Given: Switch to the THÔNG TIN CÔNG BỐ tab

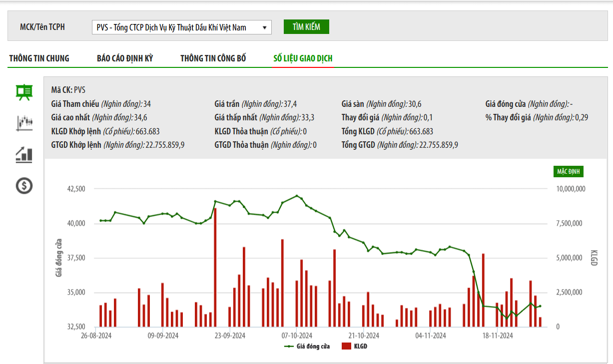Looking at the screenshot, I should tap(213, 58).
